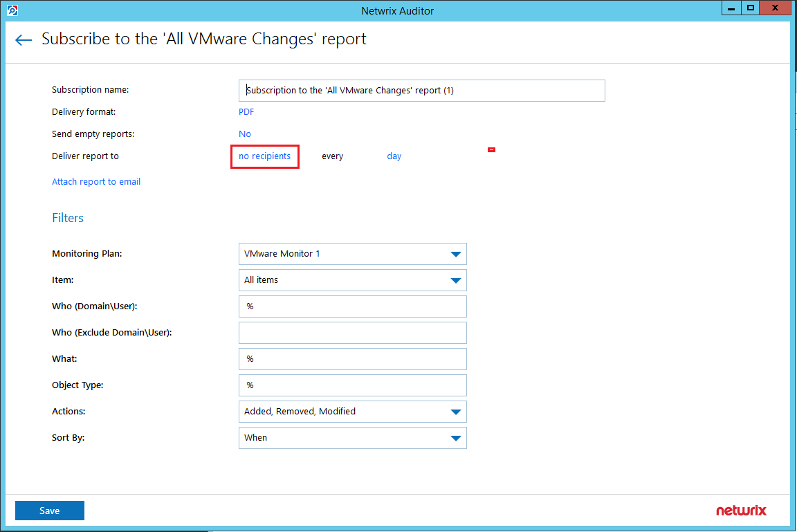This screenshot has height=532, width=797.
Task: Click the 'Delivery format:' label
Action: [84, 112]
